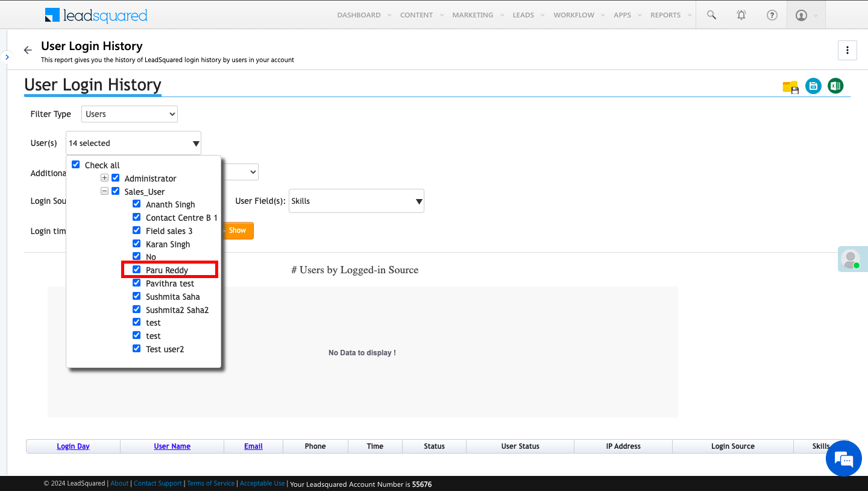
Task: Open the Terms of Service link
Action: 211,484
